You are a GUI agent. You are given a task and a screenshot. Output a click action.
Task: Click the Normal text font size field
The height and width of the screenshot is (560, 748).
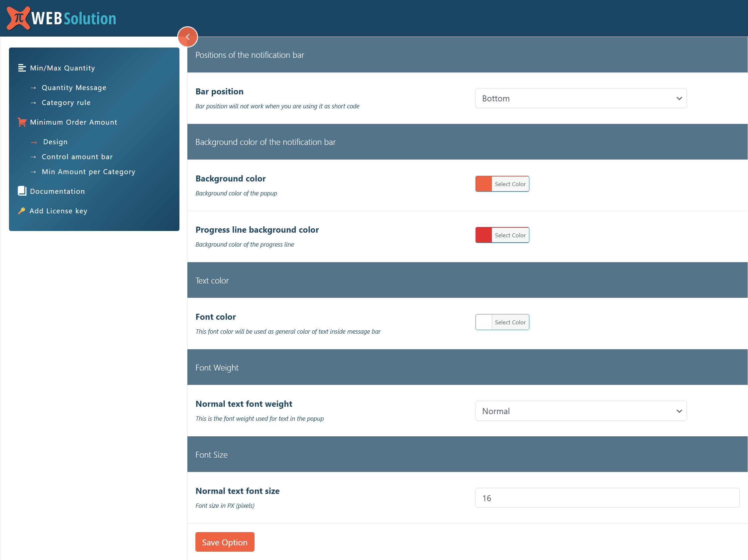(x=607, y=498)
